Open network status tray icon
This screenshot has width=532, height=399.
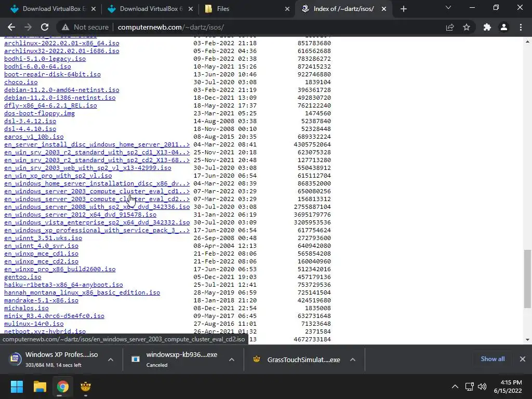(x=470, y=387)
